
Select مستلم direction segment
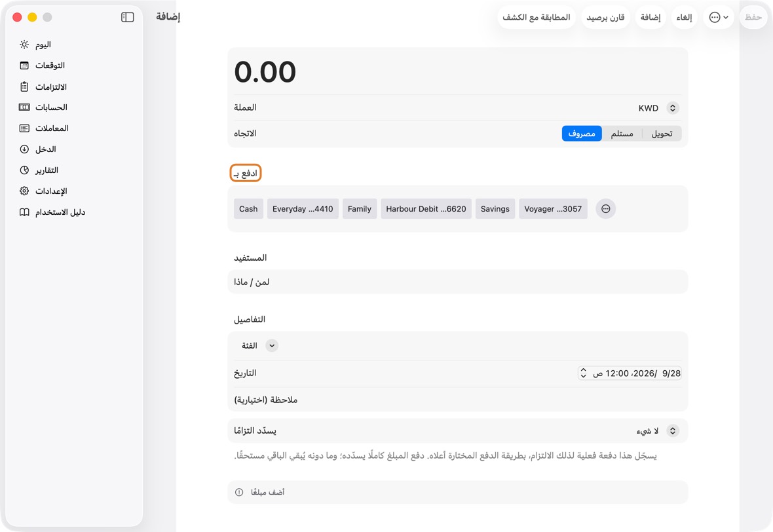pos(622,134)
